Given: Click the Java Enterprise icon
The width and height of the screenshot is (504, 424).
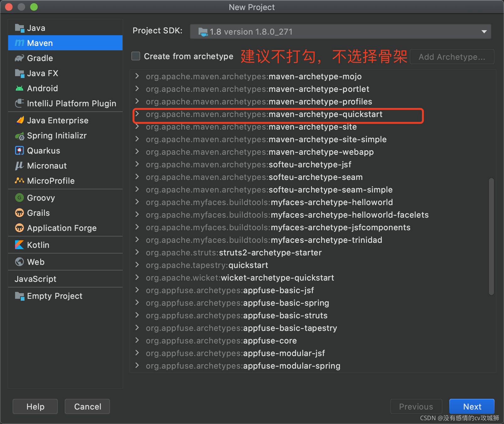Looking at the screenshot, I should coord(20,120).
